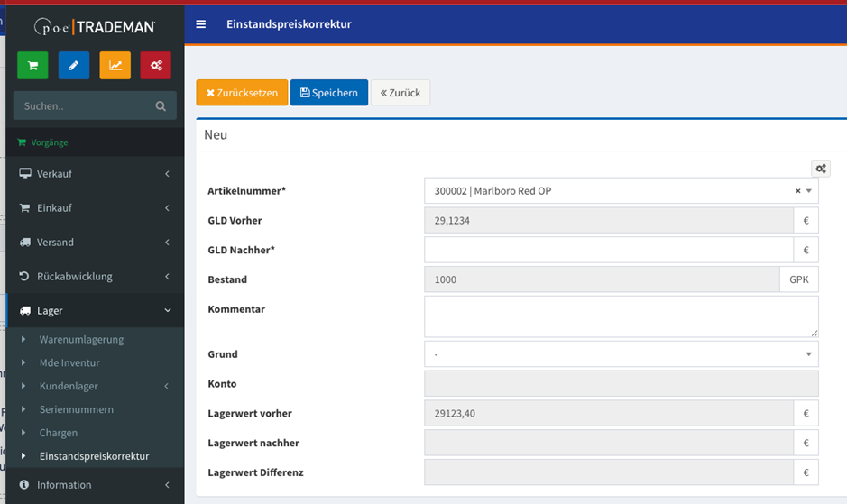
Task: Click the Vorgänge cart icon
Action: tap(22, 142)
